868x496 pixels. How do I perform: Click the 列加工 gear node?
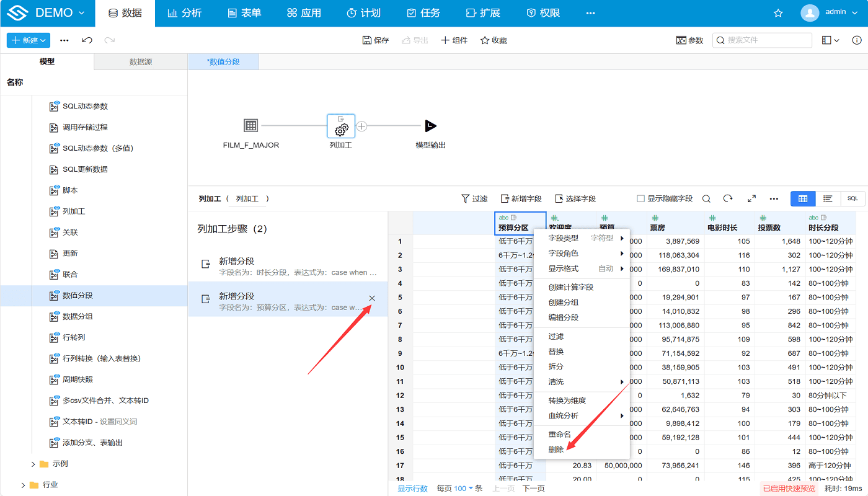point(341,126)
